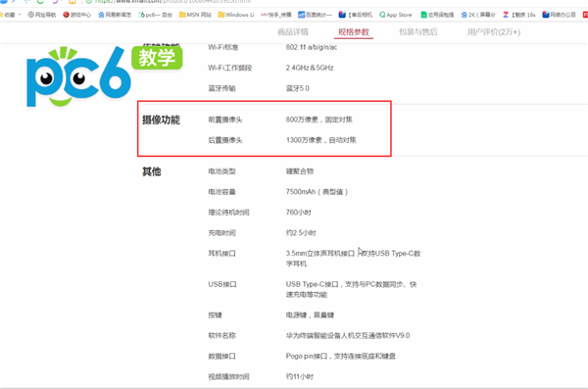Image resolution: width=588 pixels, height=389 pixels.
Task: Click the Wi-Fi标准 label
Action: 223,47
